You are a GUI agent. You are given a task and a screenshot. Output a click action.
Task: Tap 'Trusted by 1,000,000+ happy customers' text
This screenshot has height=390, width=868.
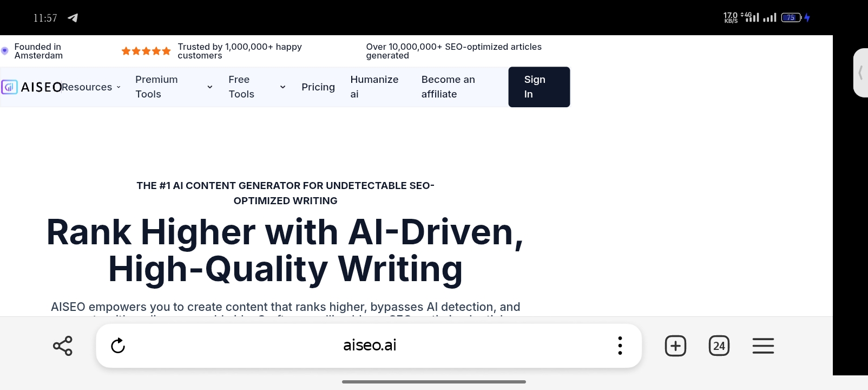coord(240,51)
